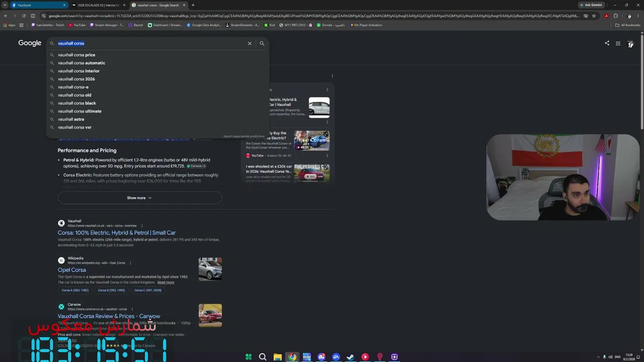
Task: Open the Opel Corsa Wikipedia result
Action: [72, 270]
